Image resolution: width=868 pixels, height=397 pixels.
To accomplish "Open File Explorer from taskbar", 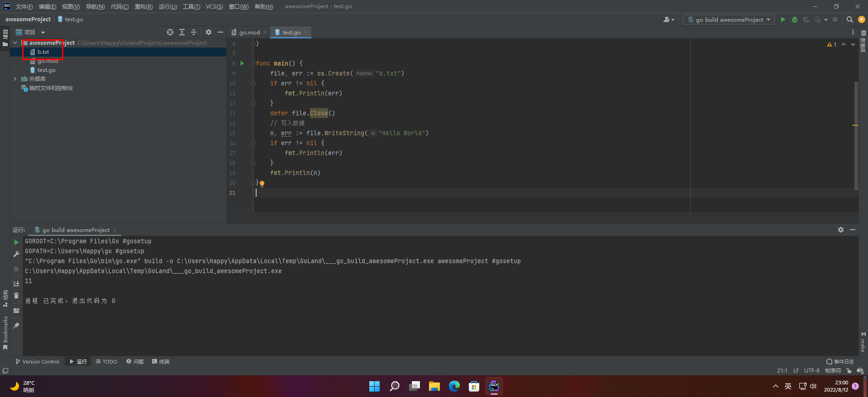I will (x=434, y=386).
